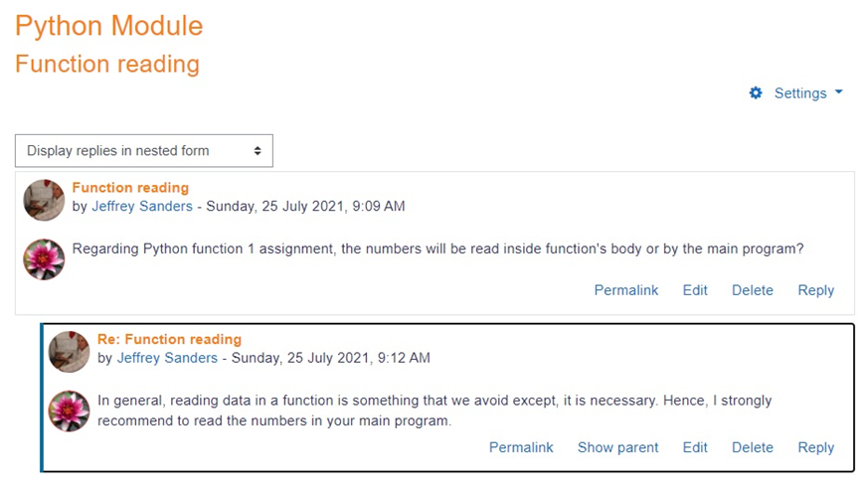Click Permalink on the original post
The width and height of the screenshot is (868, 492).
tap(626, 290)
